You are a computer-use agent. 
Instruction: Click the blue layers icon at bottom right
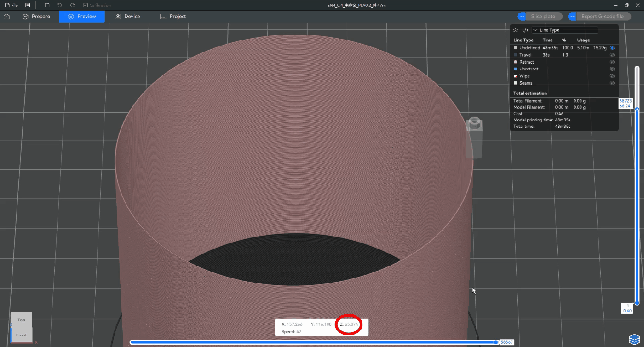[x=633, y=340]
